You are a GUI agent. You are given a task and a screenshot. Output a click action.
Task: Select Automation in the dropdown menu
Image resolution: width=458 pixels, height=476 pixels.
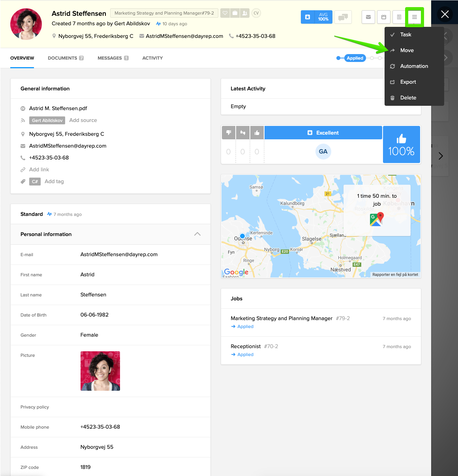tap(414, 66)
